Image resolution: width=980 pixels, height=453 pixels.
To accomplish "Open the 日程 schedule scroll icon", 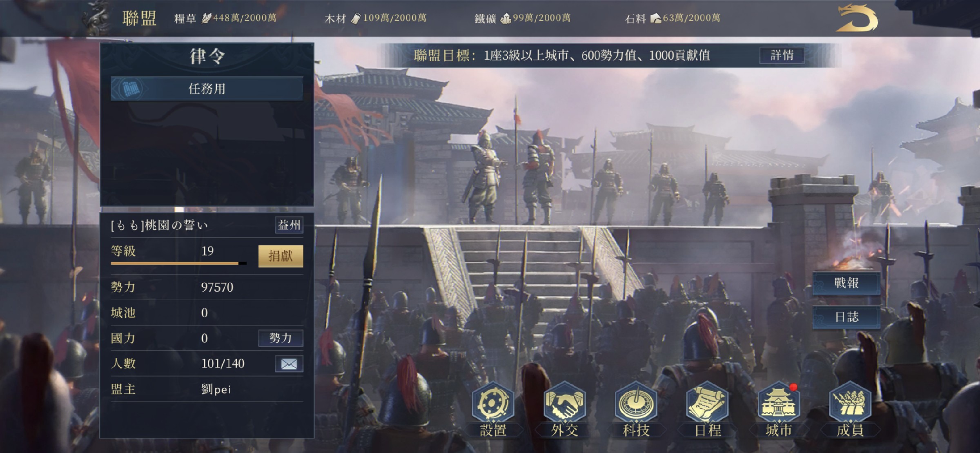I will 707,402.
